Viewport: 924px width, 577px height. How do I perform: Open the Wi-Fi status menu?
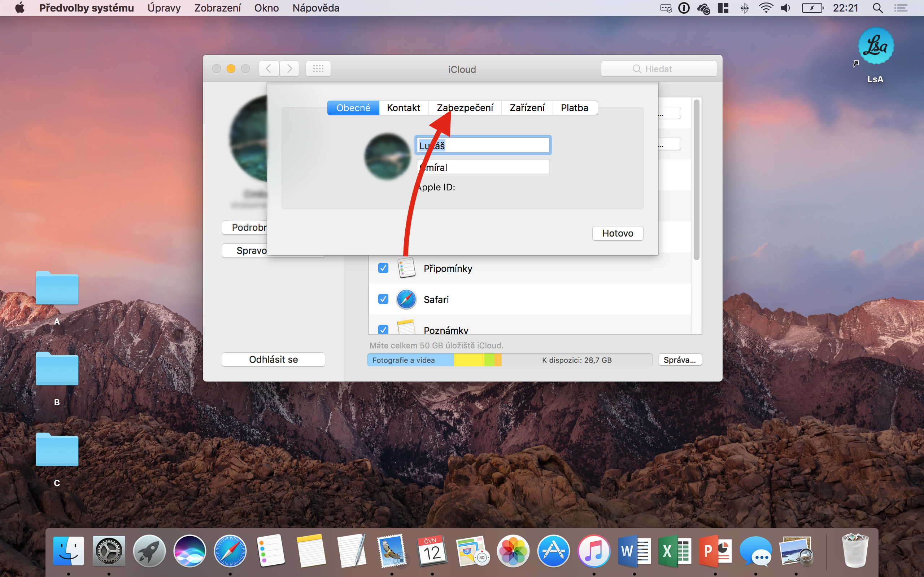pos(765,8)
